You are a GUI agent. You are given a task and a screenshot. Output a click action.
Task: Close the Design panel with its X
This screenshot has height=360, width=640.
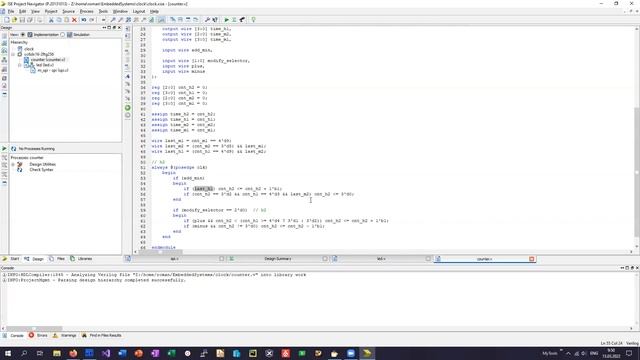tap(119, 27)
